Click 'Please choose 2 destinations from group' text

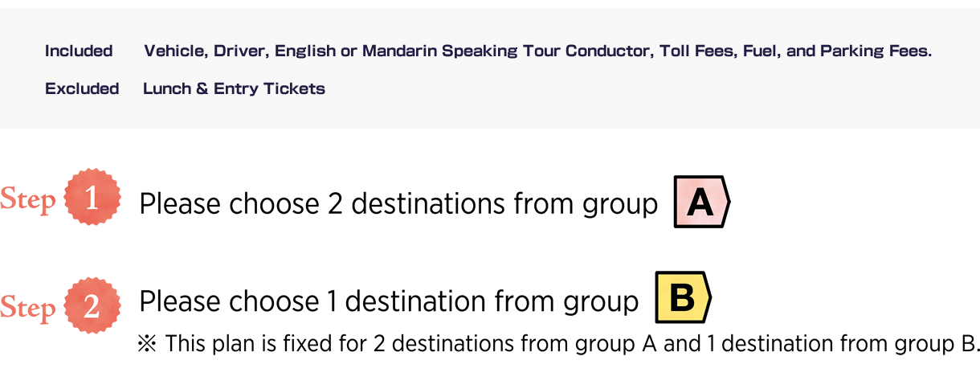pyautogui.click(x=398, y=204)
